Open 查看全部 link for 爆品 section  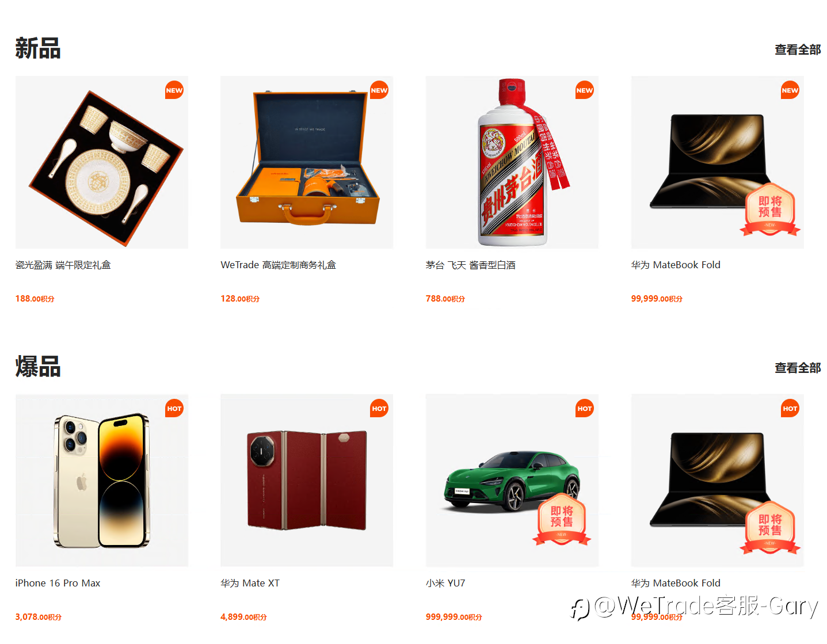coord(798,368)
